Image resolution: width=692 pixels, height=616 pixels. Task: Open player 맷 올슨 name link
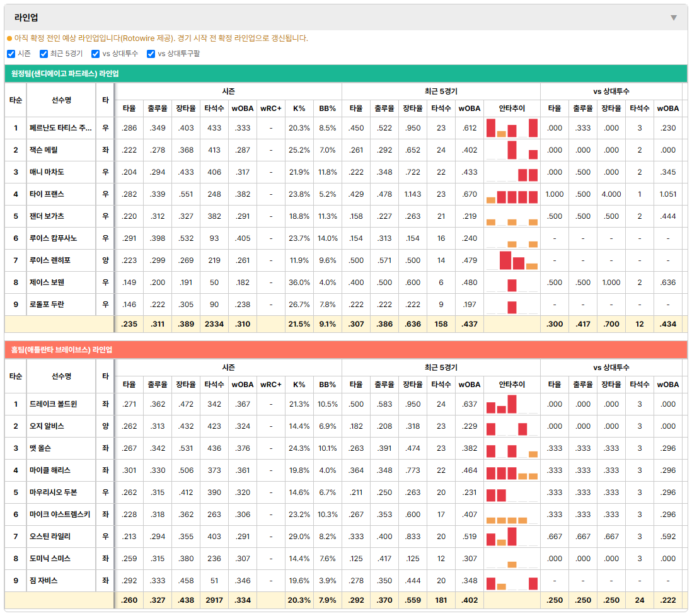coord(40,448)
